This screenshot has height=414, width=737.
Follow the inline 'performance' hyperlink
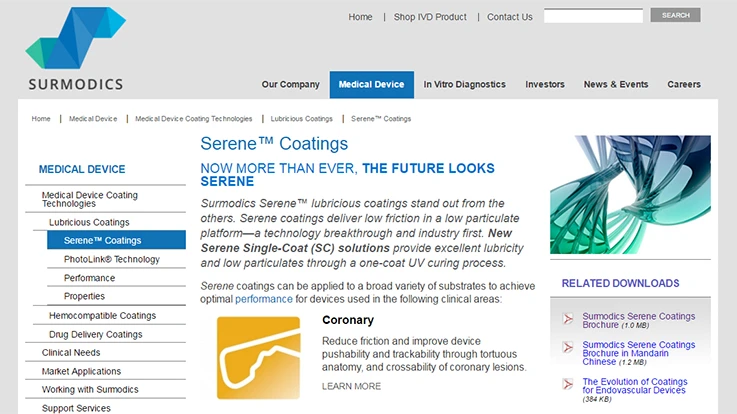point(264,299)
